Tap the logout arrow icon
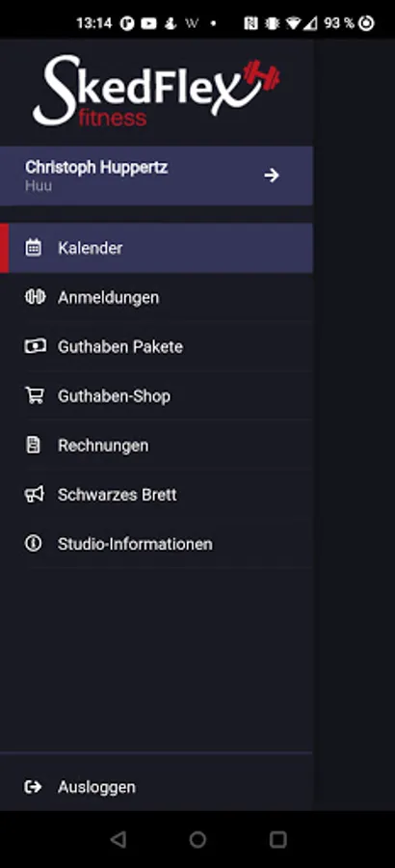395x868 pixels. tap(33, 787)
